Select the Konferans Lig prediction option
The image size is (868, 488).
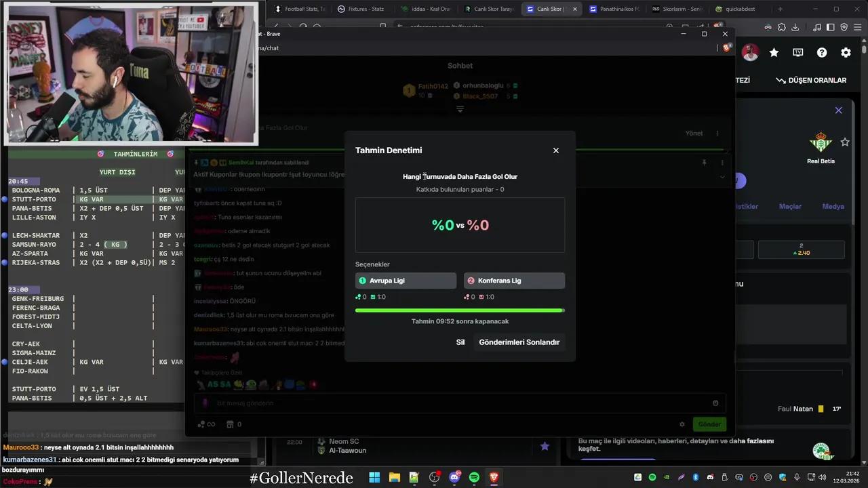click(x=514, y=281)
